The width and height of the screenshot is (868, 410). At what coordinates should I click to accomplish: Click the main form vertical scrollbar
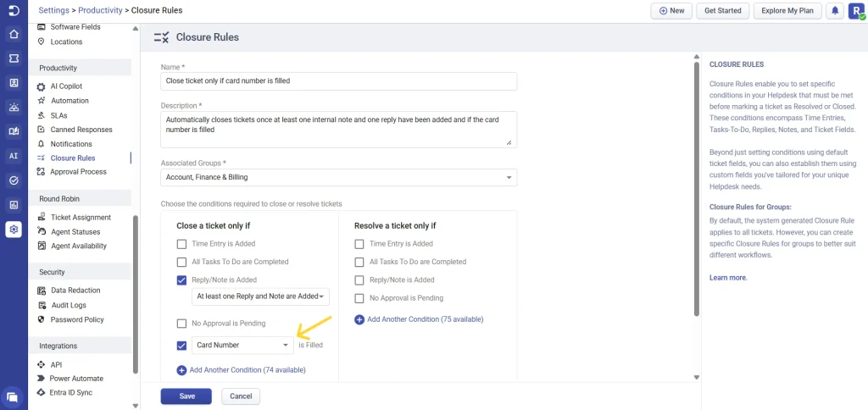(697, 188)
